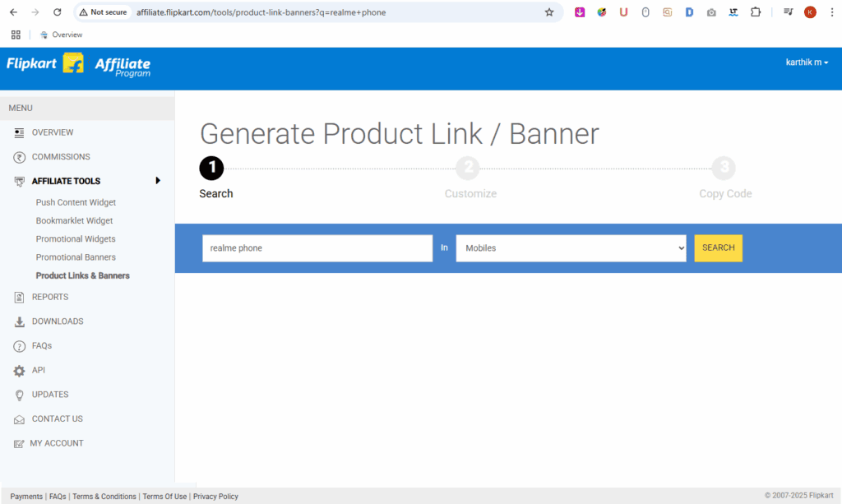Open the translate extension icon
The width and height of the screenshot is (842, 504).
(x=733, y=12)
